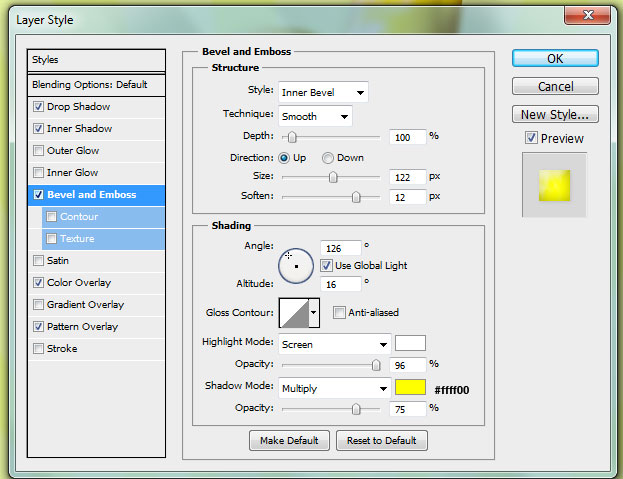Select the Satin style entry
Screen dimensions: 623x479
coord(58,261)
